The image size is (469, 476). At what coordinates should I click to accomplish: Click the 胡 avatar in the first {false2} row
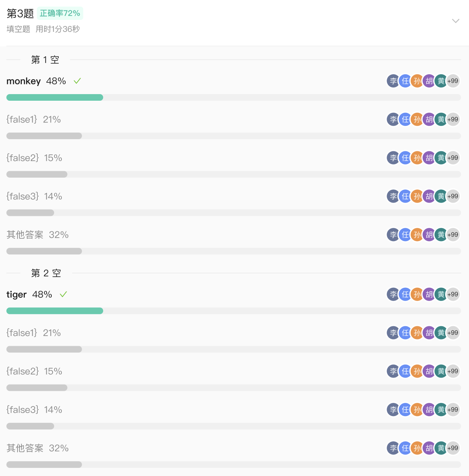pos(429,158)
